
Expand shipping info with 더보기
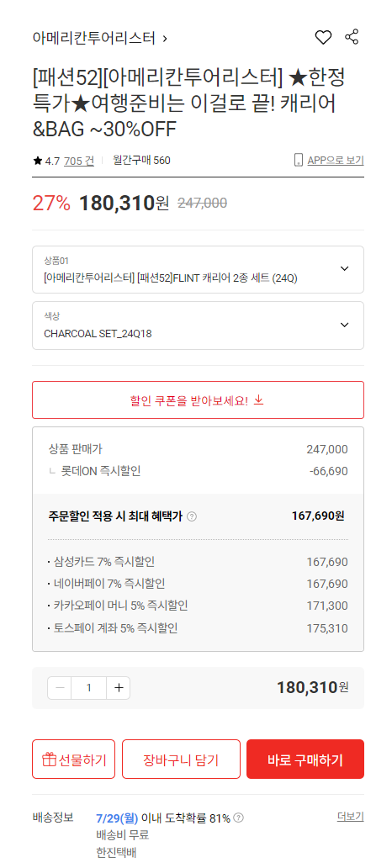[351, 817]
